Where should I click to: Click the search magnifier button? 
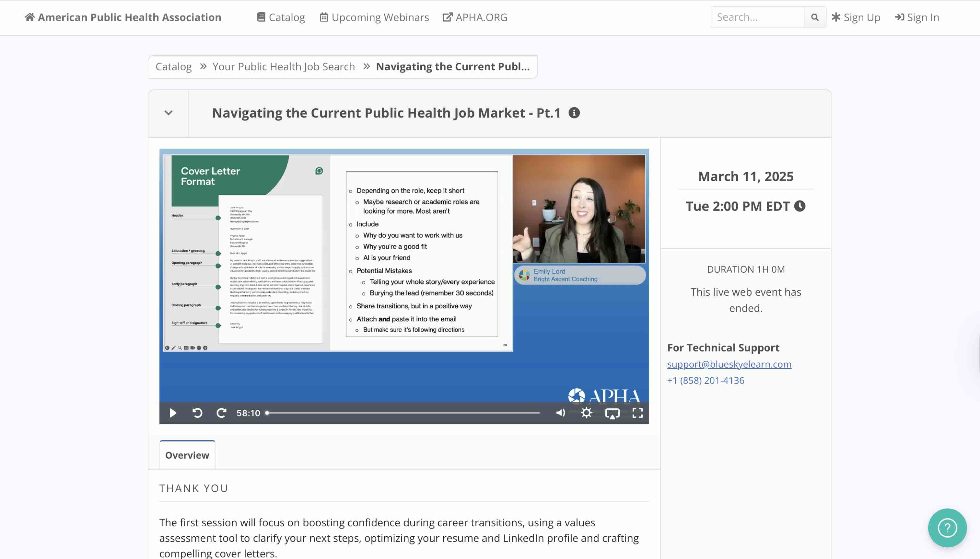(814, 17)
